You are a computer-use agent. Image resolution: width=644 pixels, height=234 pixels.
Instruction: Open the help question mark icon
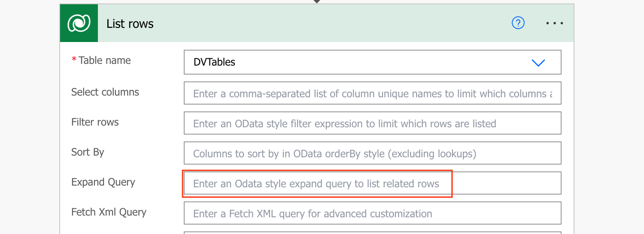(518, 23)
